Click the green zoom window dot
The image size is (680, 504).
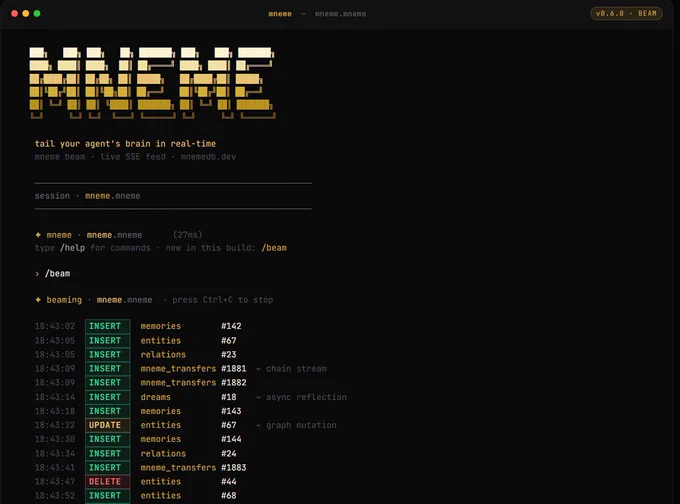tap(37, 13)
